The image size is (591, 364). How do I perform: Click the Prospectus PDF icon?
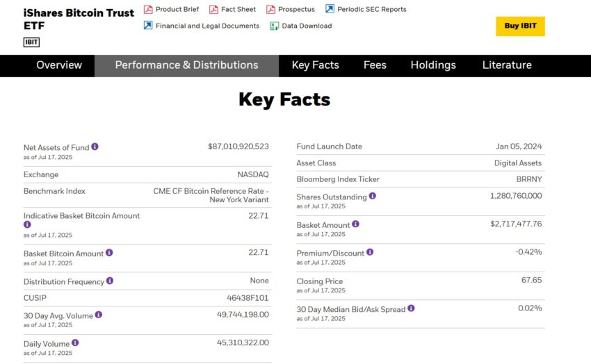tap(270, 10)
